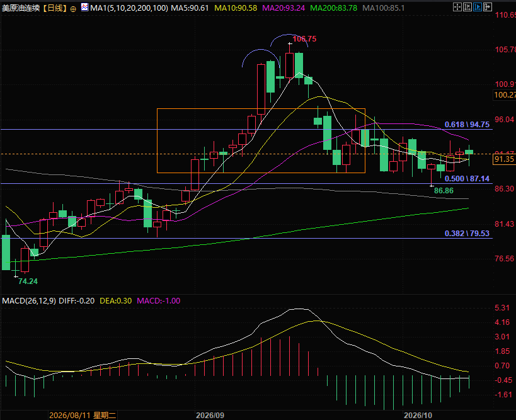The width and height of the screenshot is (516, 420).
Task: Click the -1.61 MACD axis label
Action: point(503,395)
